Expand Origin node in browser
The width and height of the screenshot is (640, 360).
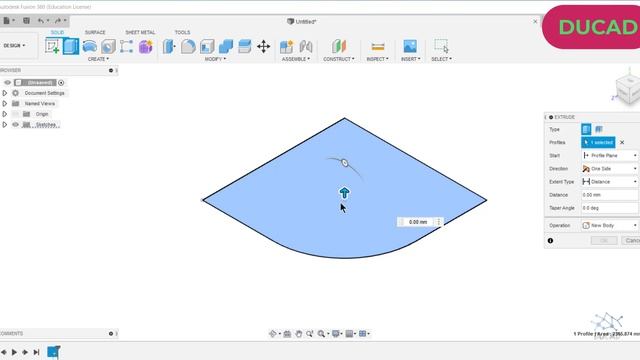(4, 114)
